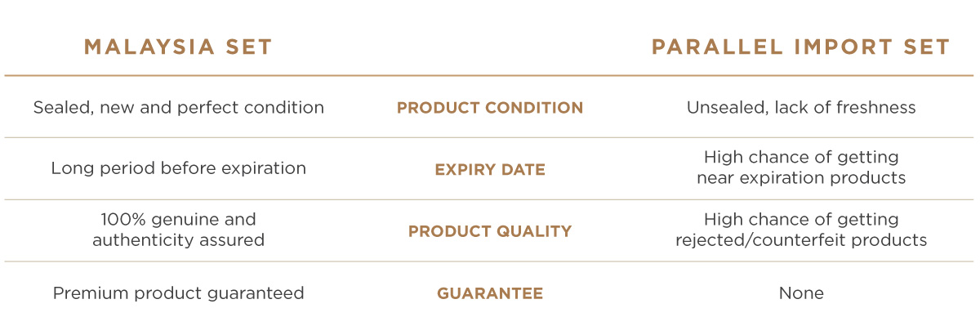Click the MALAYSIA SET column heading
The image size is (980, 335).
click(178, 47)
